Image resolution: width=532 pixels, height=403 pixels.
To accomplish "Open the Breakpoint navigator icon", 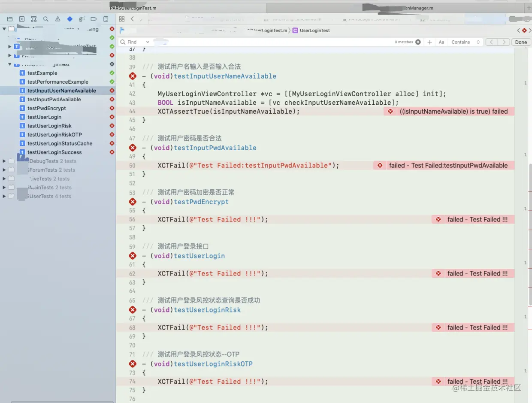I will tap(94, 19).
